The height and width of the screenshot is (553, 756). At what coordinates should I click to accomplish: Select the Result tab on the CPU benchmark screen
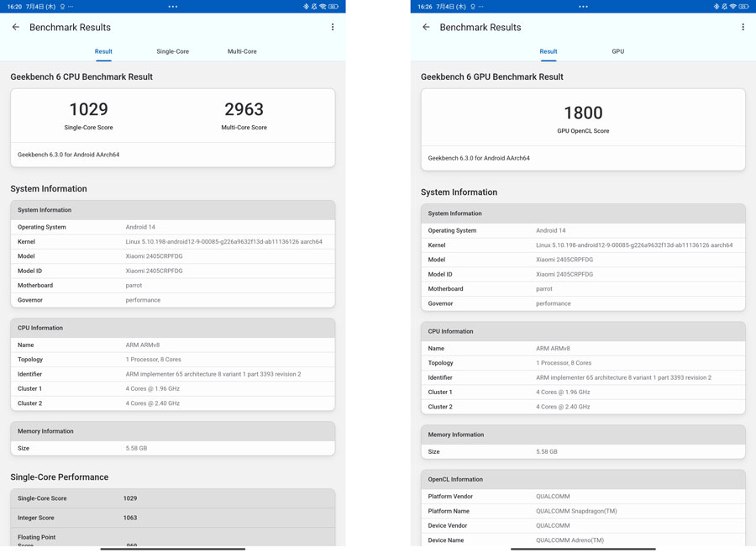(x=103, y=51)
